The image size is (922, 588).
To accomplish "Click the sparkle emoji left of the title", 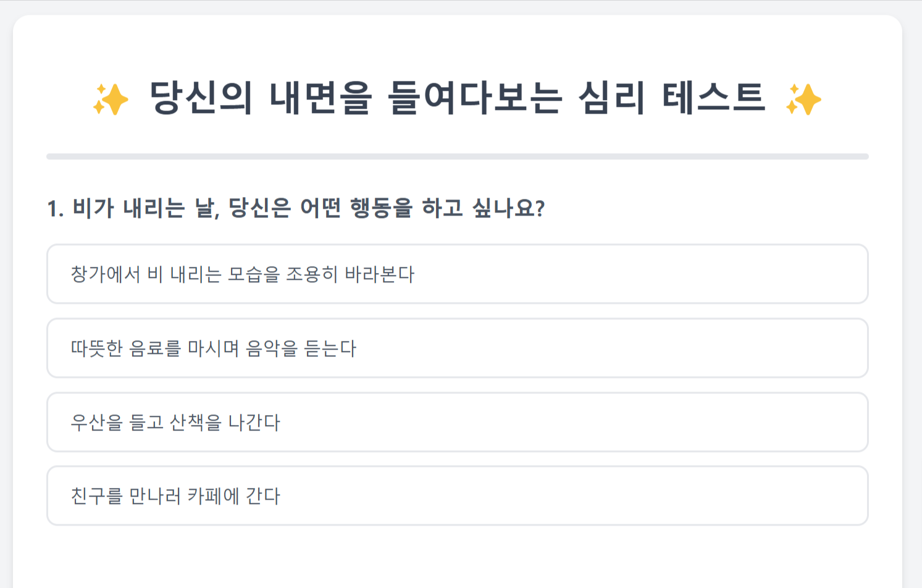I will click(x=111, y=99).
